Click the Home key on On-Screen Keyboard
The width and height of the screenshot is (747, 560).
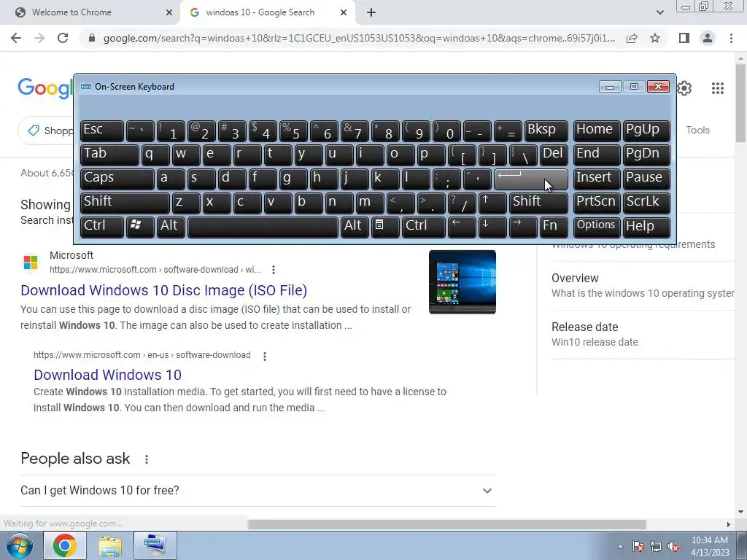(x=597, y=131)
